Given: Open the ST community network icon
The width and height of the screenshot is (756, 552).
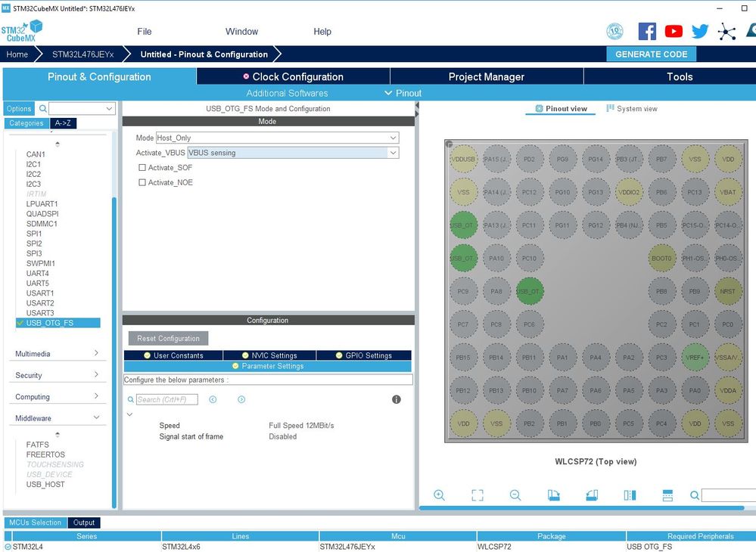Looking at the screenshot, I should (726, 32).
